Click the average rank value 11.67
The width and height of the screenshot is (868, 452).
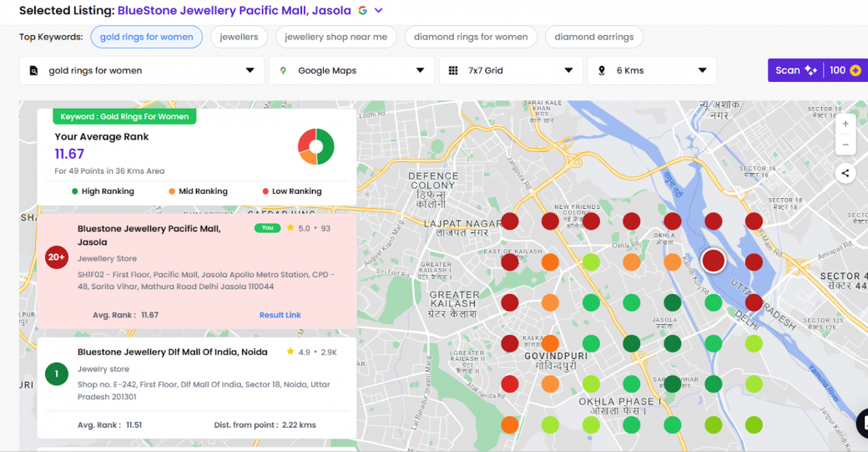[x=69, y=154]
